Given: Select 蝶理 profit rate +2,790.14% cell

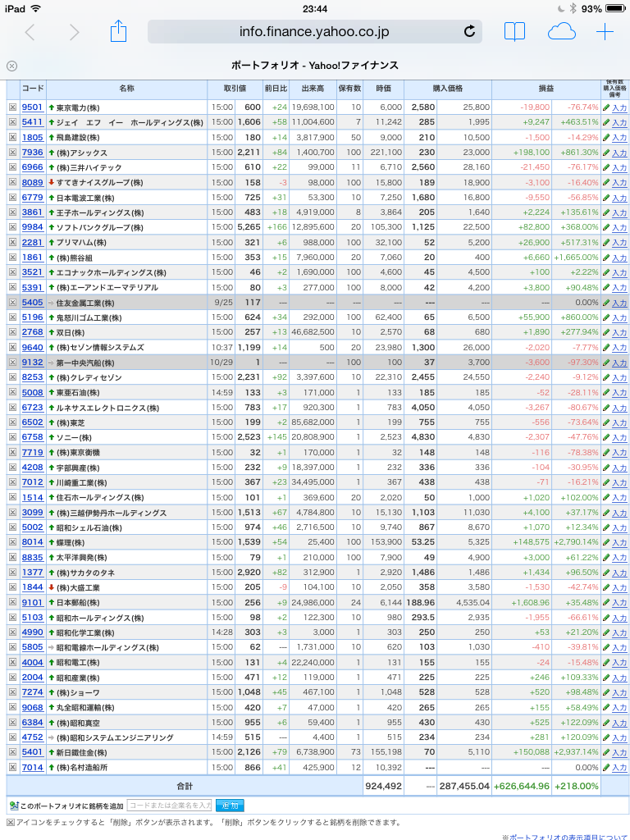Looking at the screenshot, I should 577,543.
